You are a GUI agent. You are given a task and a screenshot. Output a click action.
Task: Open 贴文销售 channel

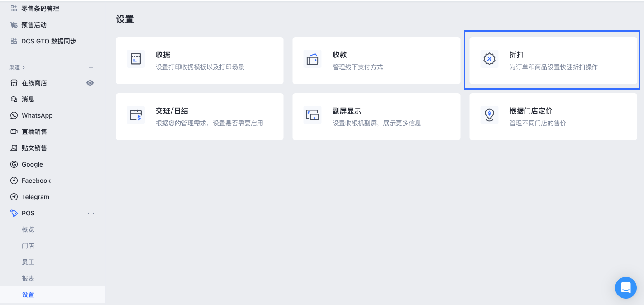(34, 148)
